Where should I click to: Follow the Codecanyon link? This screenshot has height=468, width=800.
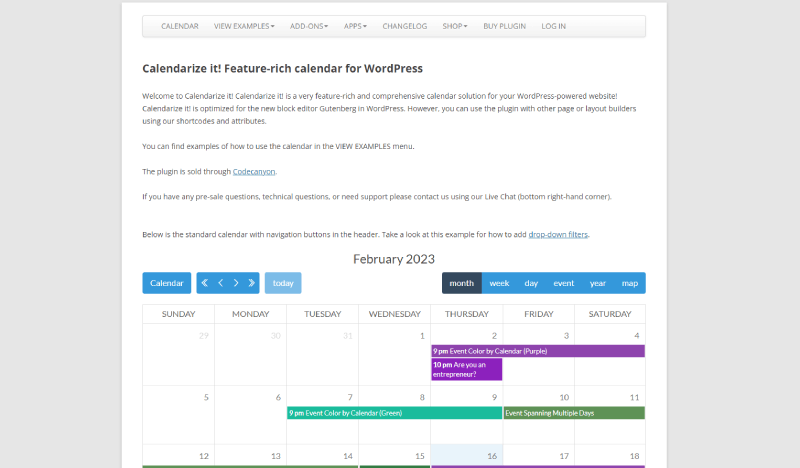point(254,171)
